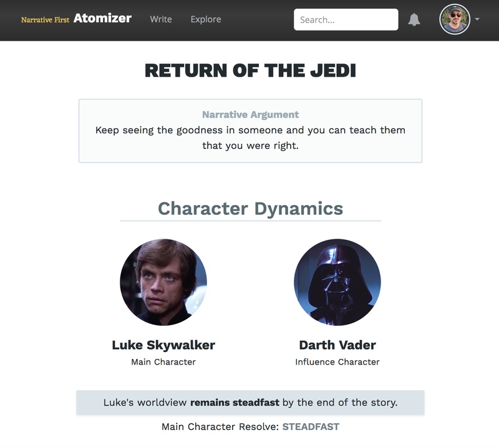Screen dimensions: 499x448
Task: Expand the account dropdown caret
Action: [476, 19]
